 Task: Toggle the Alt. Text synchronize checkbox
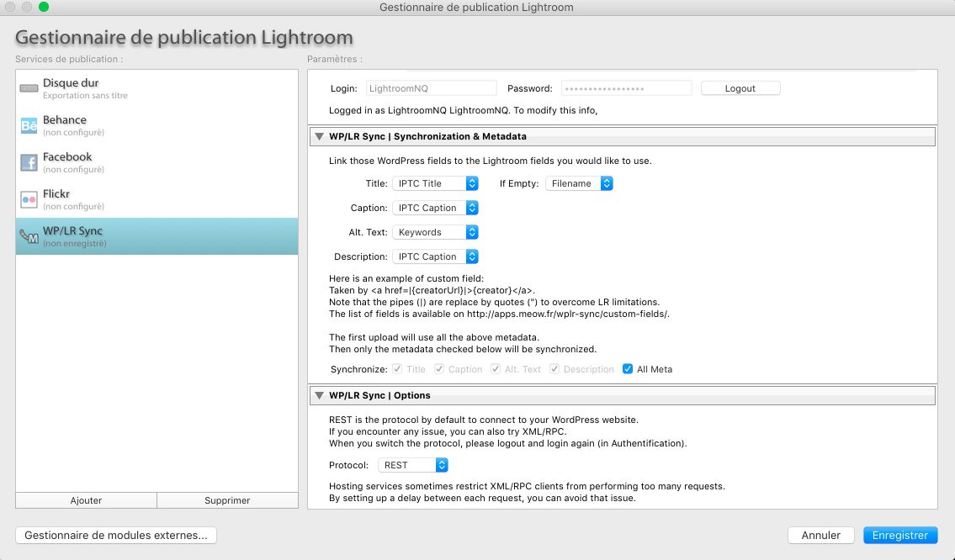(495, 369)
